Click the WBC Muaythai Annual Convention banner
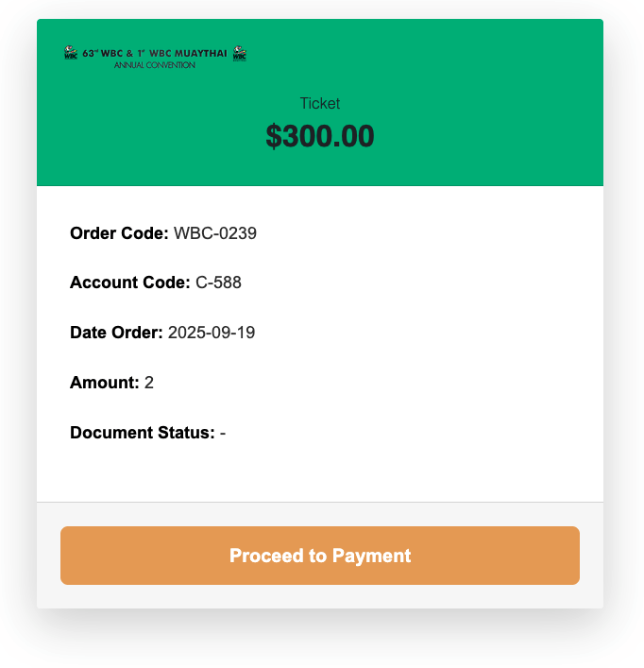644x668 pixels. point(156,57)
